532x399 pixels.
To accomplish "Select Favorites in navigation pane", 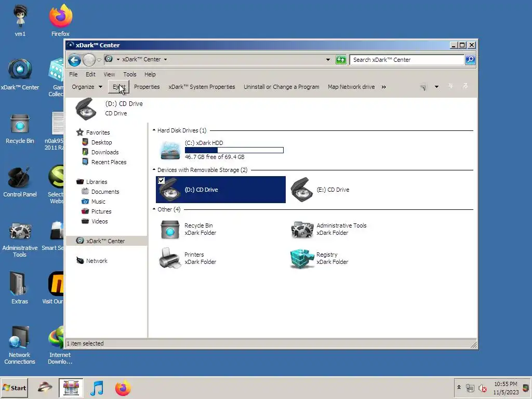I will (x=98, y=132).
